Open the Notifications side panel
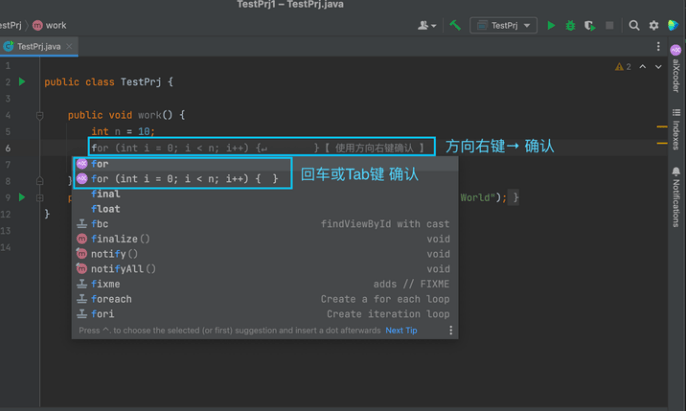The width and height of the screenshot is (686, 411). [x=676, y=197]
